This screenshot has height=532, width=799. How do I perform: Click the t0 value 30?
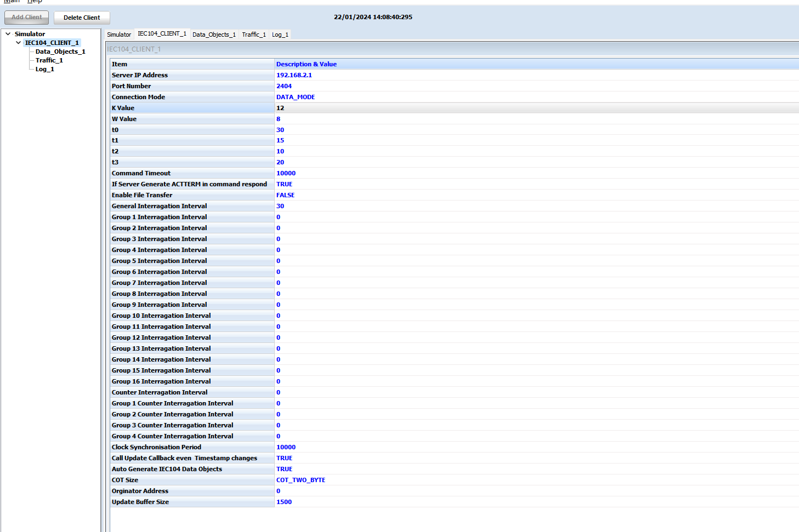point(280,130)
